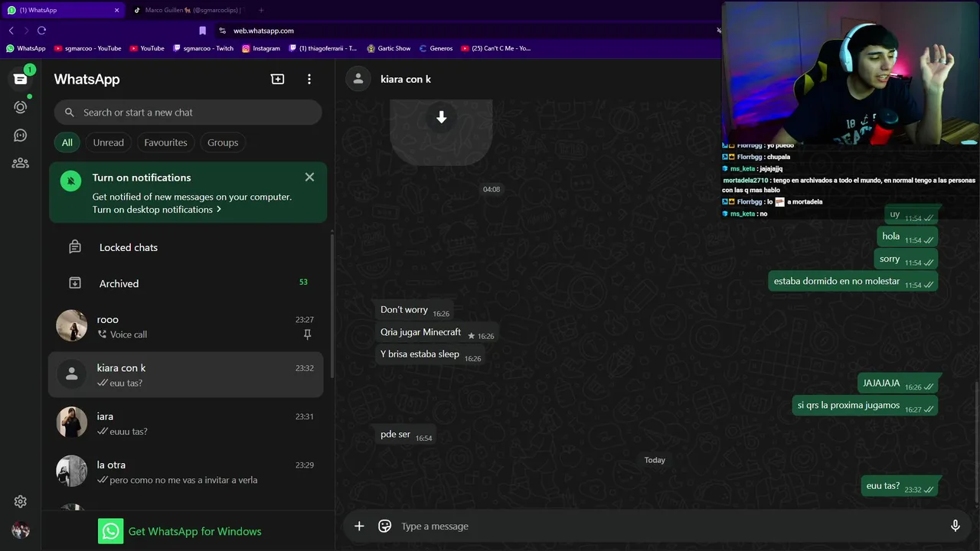Open own profile picture in the sidebar
The width and height of the screenshot is (980, 551).
click(21, 530)
